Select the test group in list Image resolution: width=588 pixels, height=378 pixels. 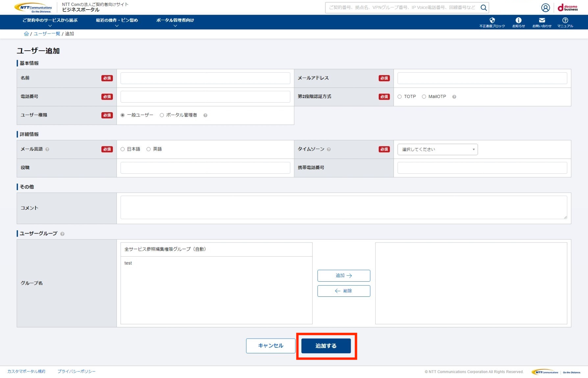point(128,263)
